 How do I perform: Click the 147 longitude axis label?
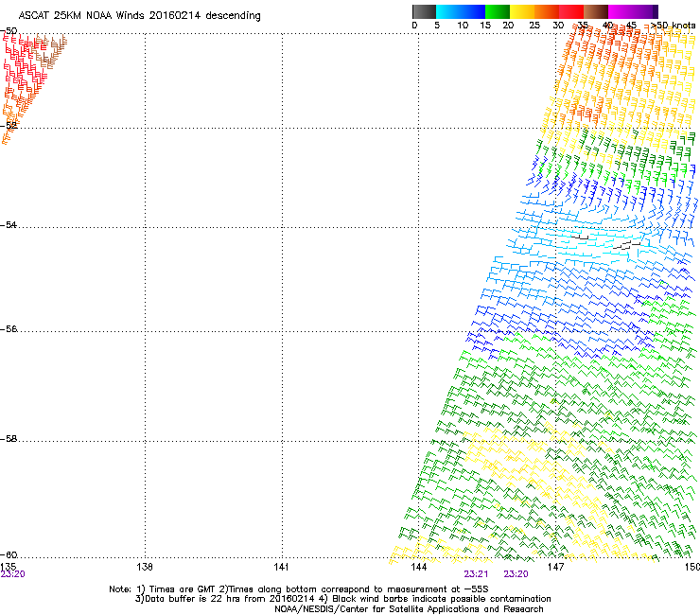coord(556,567)
